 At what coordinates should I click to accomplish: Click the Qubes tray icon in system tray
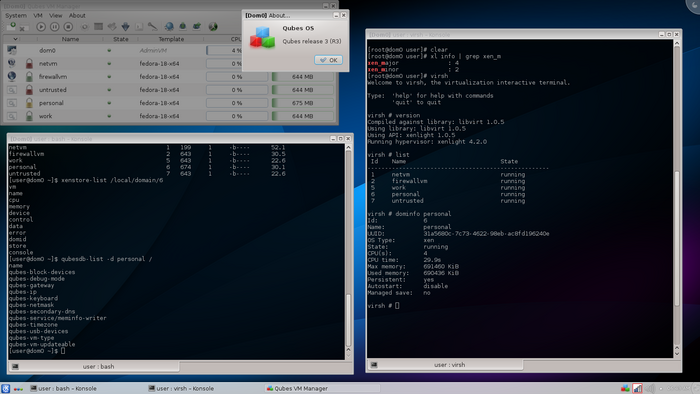point(625,388)
